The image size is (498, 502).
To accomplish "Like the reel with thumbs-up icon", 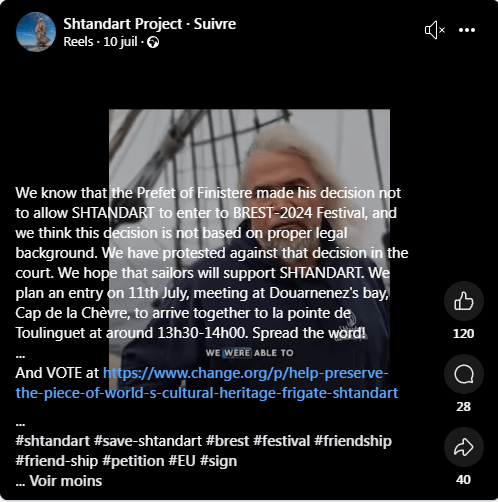I will (464, 301).
